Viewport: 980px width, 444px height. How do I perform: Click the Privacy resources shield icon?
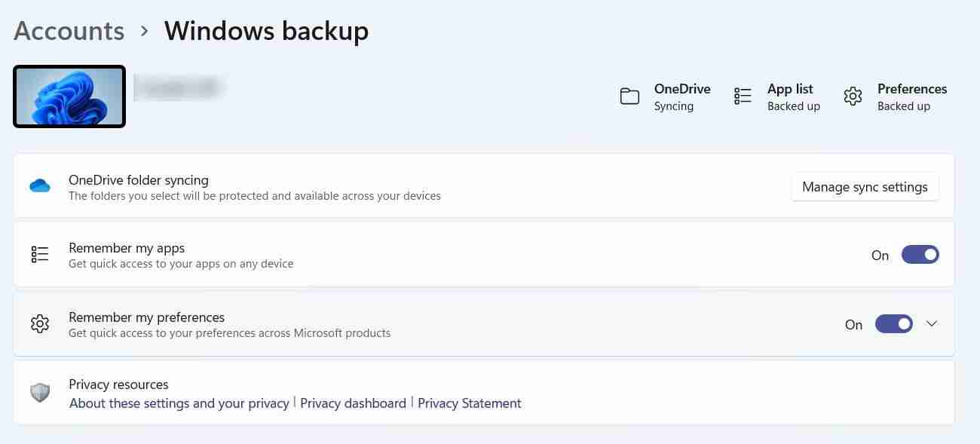click(39, 393)
